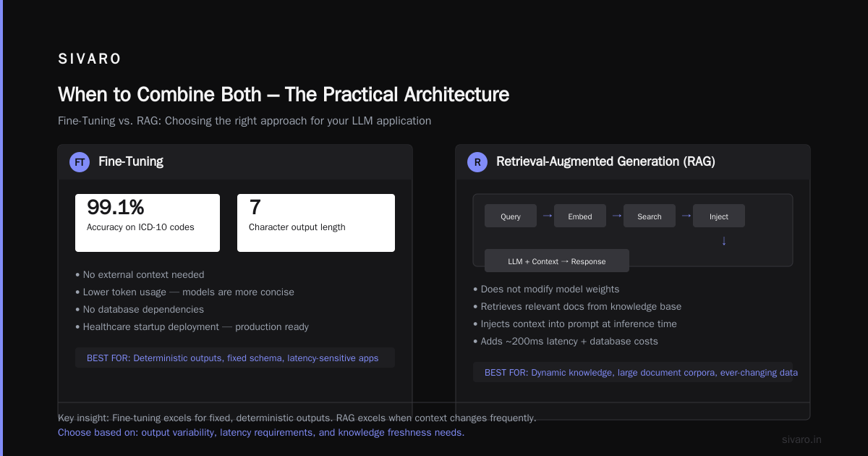
Task: Click the SIVARO logo text
Action: coord(90,59)
